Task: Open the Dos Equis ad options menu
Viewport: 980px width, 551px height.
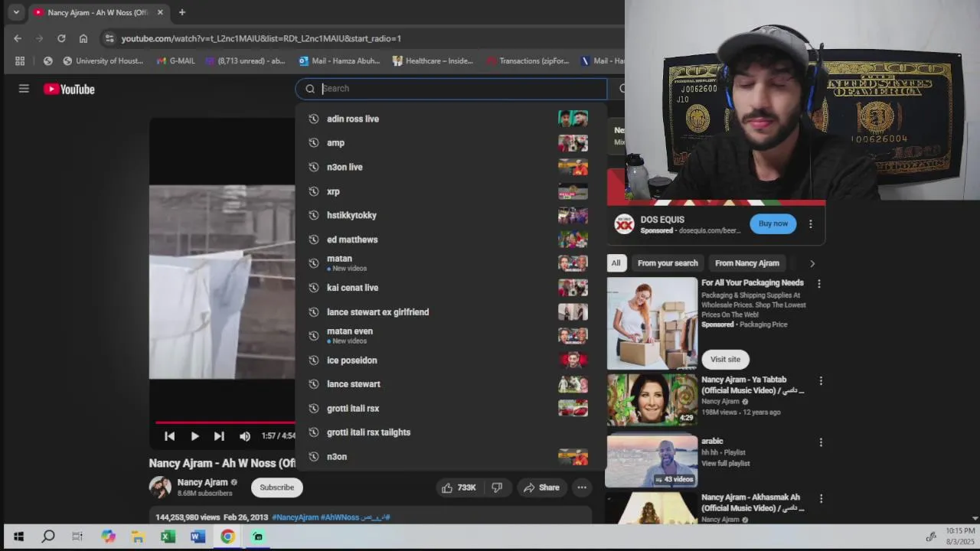Action: tap(811, 224)
